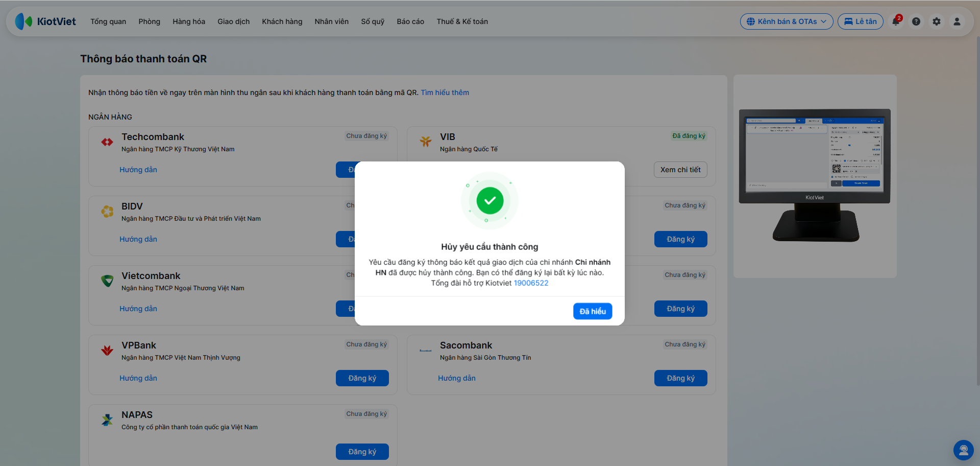
Task: Click Chưa đăng ký status on Sacombank
Action: 685,344
